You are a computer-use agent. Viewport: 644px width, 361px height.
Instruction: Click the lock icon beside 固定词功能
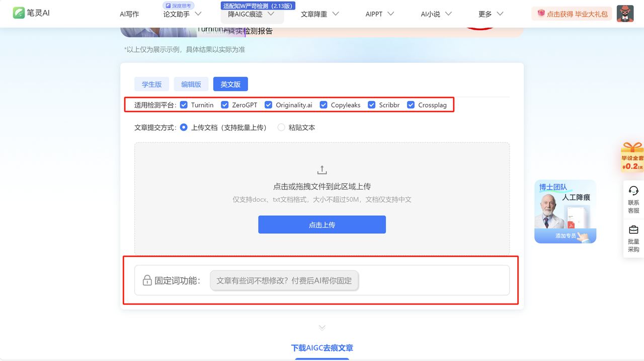[x=147, y=281]
